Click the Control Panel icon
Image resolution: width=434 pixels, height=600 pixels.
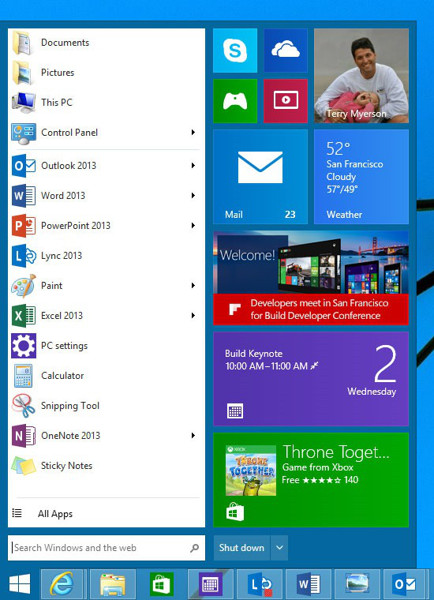(23, 133)
